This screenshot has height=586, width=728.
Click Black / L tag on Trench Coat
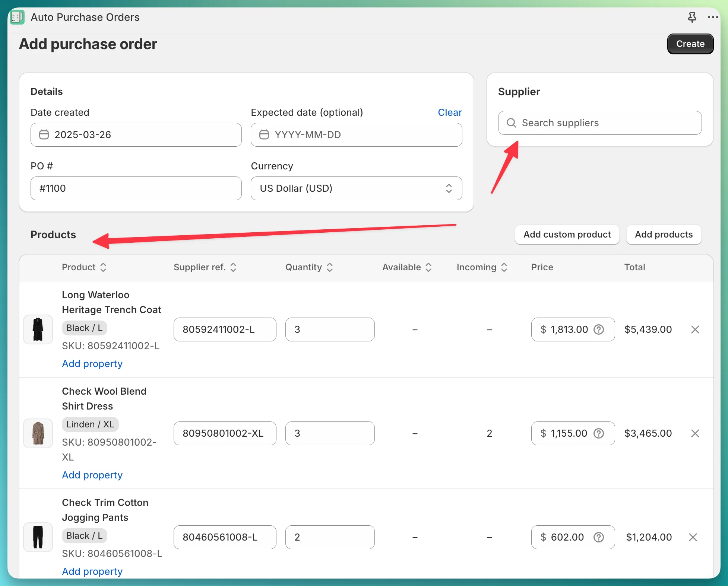tap(84, 328)
